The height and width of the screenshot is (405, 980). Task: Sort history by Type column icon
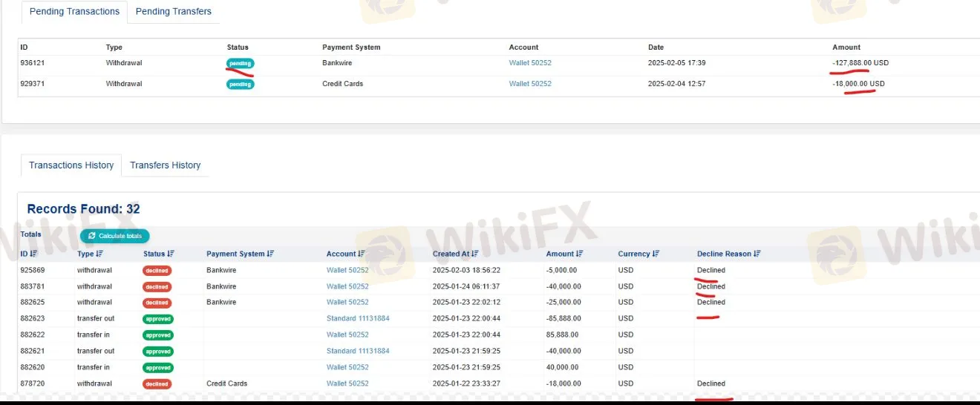[100, 254]
